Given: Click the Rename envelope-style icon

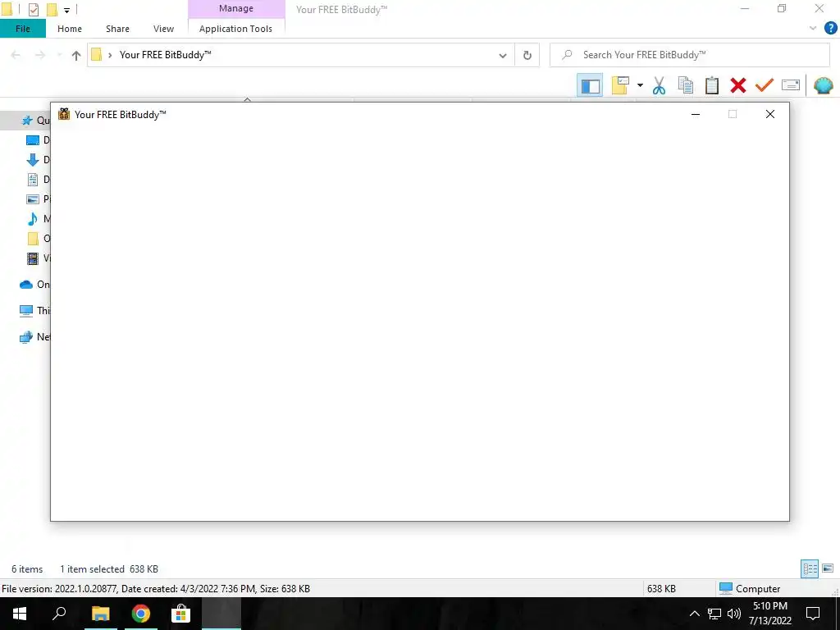Looking at the screenshot, I should pos(791,85).
